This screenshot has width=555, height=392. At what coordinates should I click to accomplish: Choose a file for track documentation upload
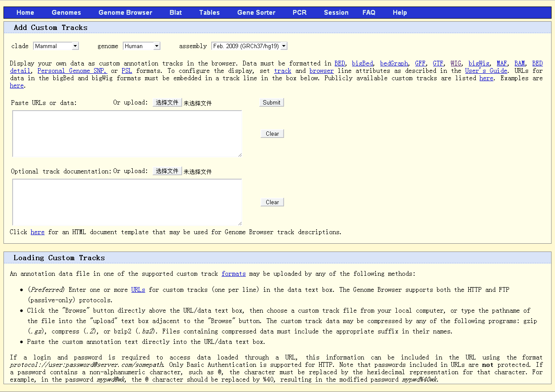pyautogui.click(x=167, y=171)
